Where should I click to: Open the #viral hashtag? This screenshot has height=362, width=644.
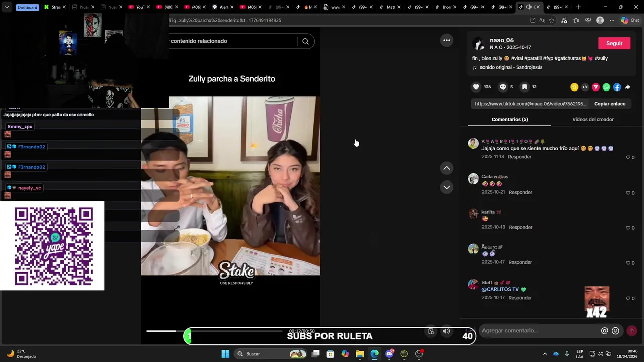(517, 58)
